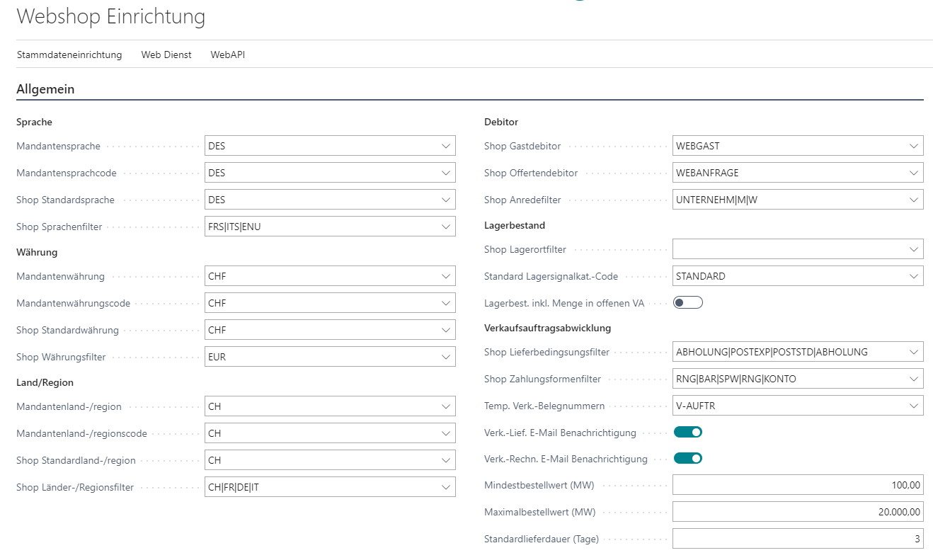This screenshot has height=560, width=933.
Task: Click the Mindestbestellwert (MW) field
Action: [798, 485]
